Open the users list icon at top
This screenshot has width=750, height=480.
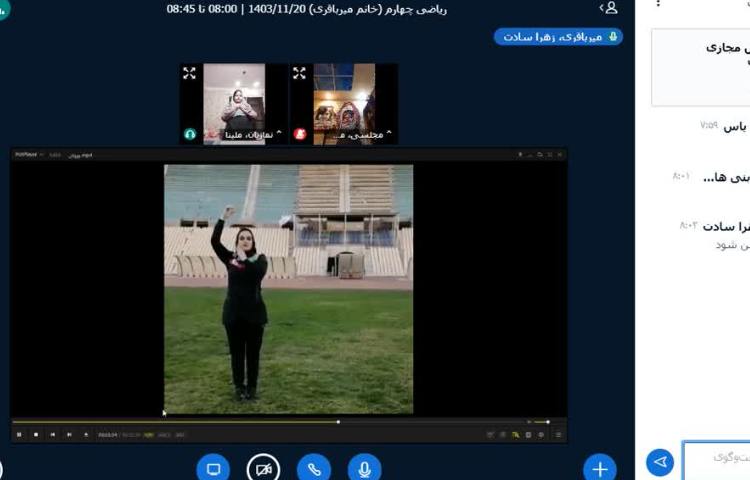click(x=609, y=8)
